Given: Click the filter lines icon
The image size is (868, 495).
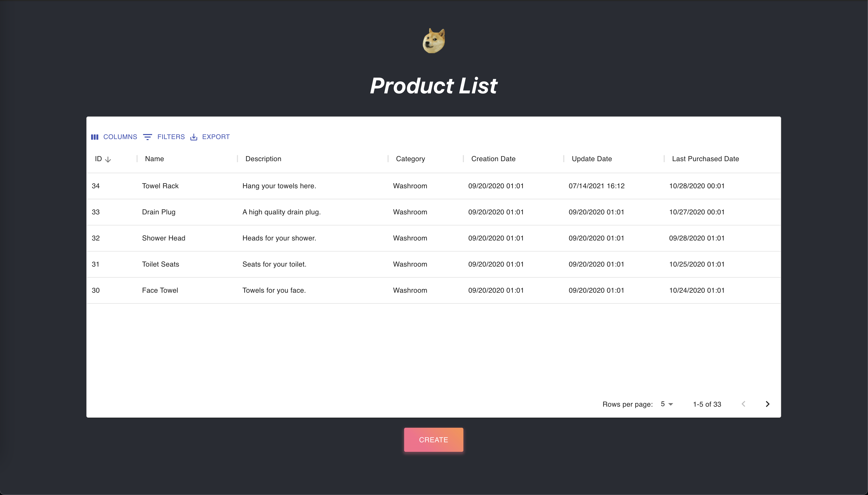Looking at the screenshot, I should pyautogui.click(x=148, y=137).
